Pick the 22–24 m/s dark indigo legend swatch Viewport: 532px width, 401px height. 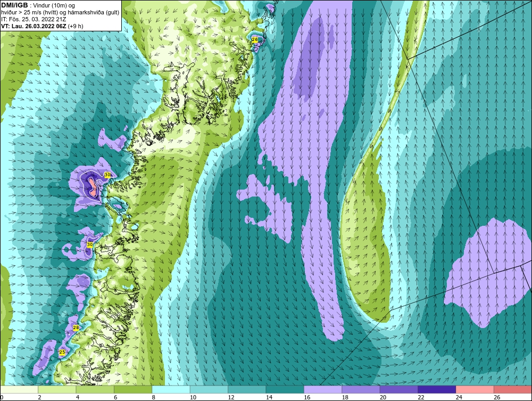tap(437, 389)
